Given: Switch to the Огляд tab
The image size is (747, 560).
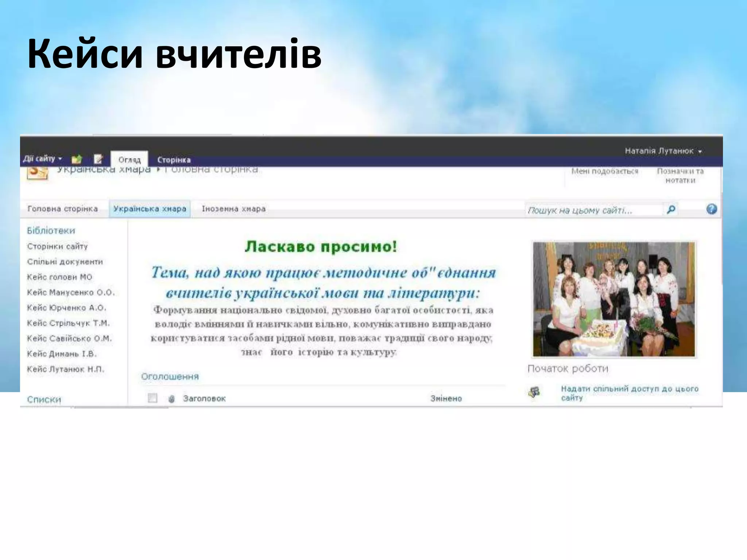Looking at the screenshot, I should coord(129,160).
